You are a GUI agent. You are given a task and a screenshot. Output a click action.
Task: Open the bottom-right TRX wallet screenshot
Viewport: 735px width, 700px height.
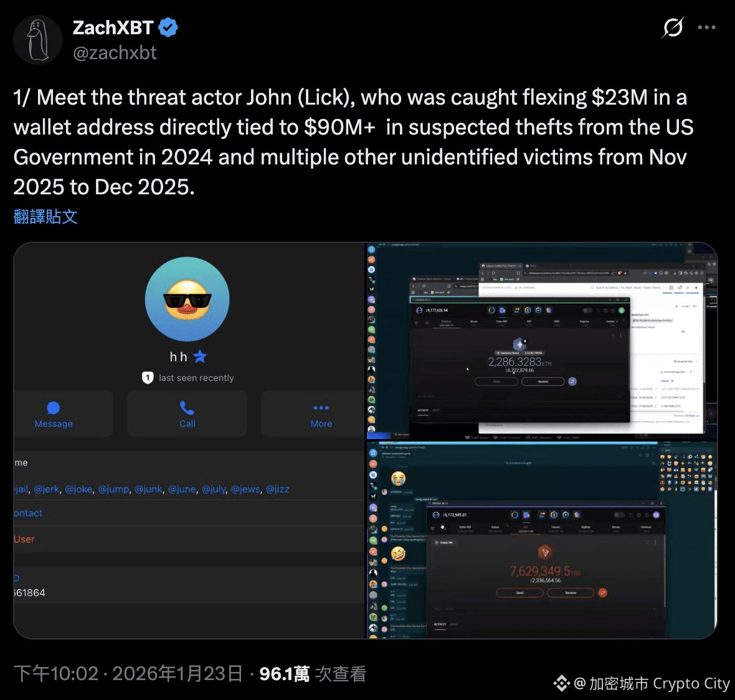coord(542,540)
